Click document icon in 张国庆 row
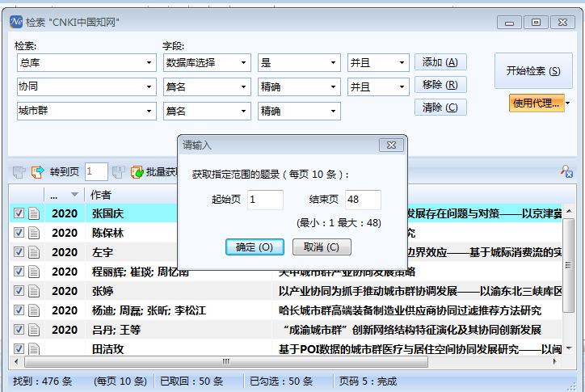Image resolution: width=585 pixels, height=392 pixels. click(x=34, y=213)
